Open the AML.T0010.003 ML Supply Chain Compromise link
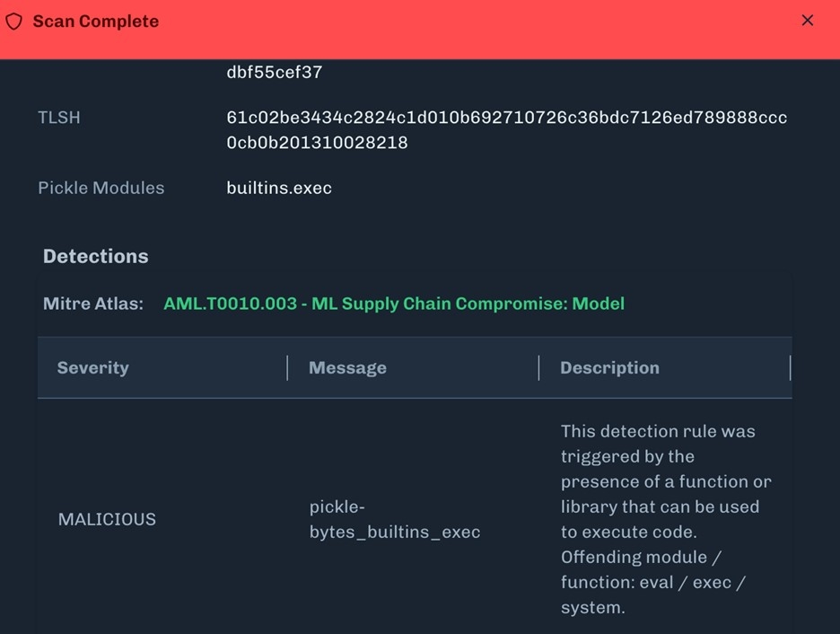Viewport: 840px width, 634px height. tap(393, 304)
